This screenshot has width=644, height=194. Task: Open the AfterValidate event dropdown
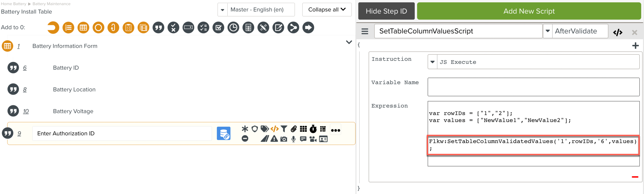click(548, 31)
